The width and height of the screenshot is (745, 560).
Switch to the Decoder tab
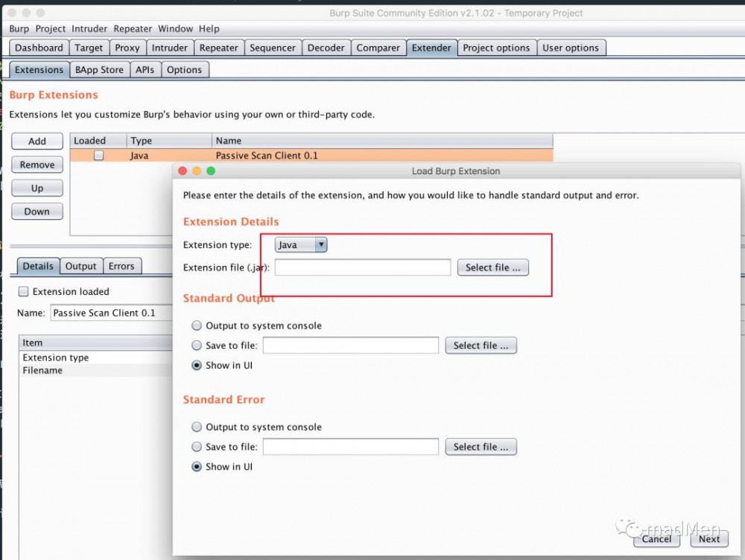pos(326,48)
